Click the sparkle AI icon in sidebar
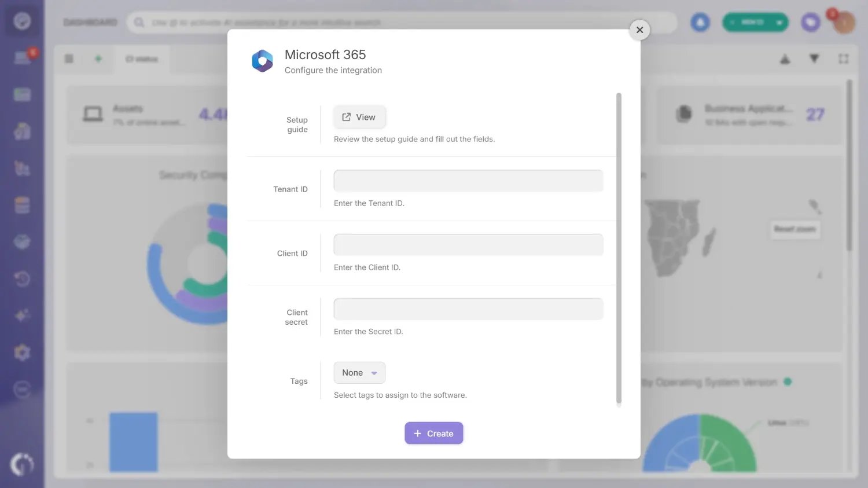Viewport: 868px width, 488px height. 22,315
